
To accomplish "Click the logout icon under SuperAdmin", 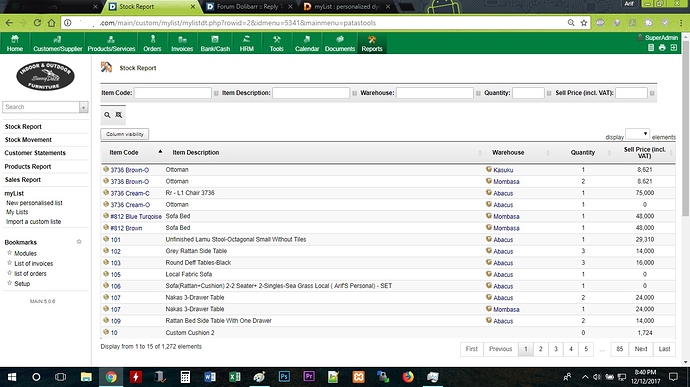I will (x=674, y=48).
